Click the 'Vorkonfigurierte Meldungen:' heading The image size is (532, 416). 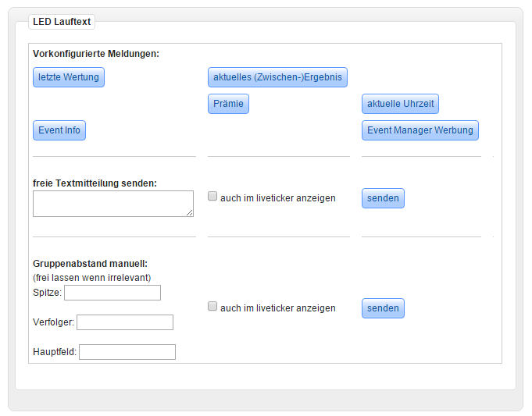96,54
